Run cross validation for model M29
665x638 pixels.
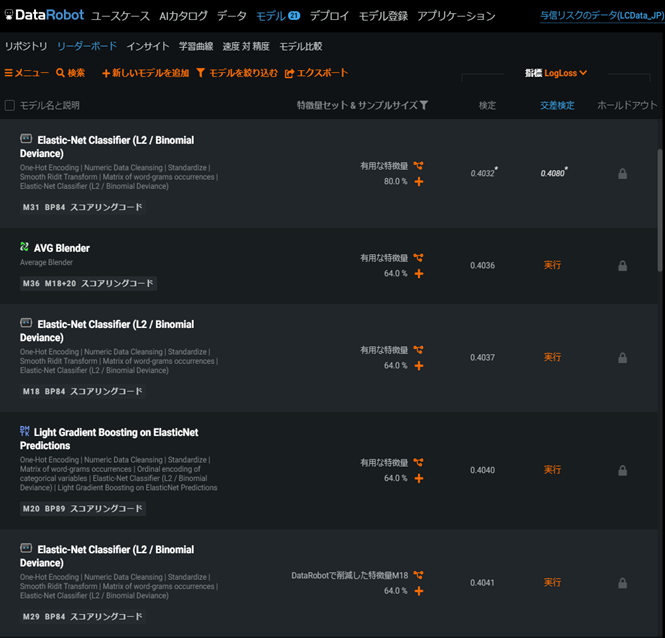click(x=552, y=582)
